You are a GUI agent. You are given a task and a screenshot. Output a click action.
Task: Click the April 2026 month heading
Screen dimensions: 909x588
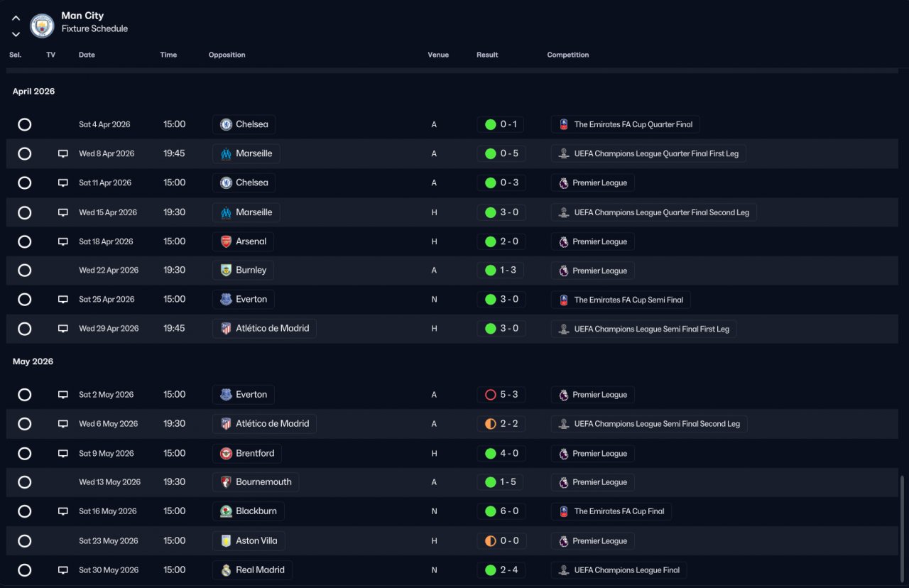click(x=33, y=92)
